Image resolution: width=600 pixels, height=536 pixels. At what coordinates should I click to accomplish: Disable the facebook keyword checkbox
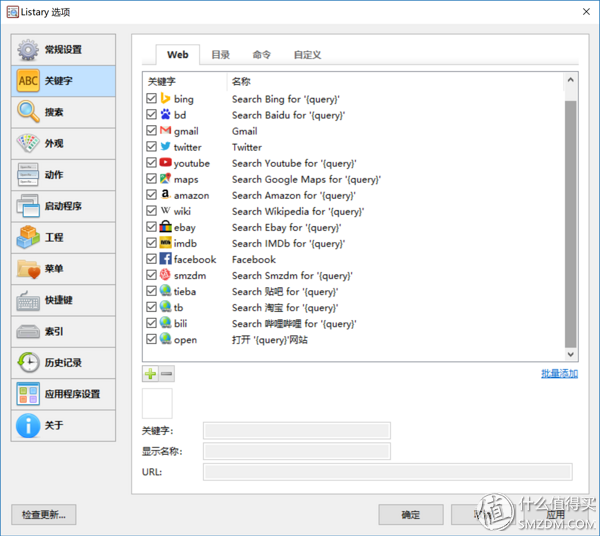pyautogui.click(x=152, y=259)
